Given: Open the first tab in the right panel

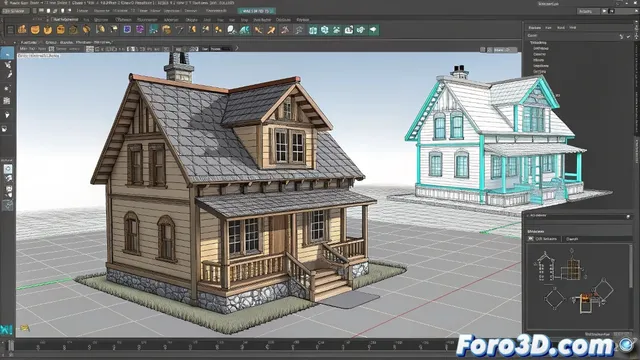Looking at the screenshot, I should (534, 27).
